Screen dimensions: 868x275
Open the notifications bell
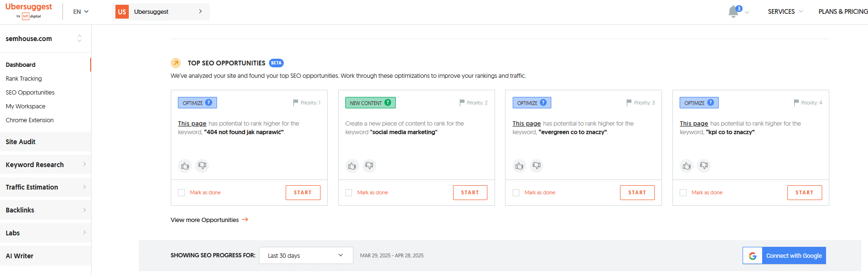tap(734, 12)
